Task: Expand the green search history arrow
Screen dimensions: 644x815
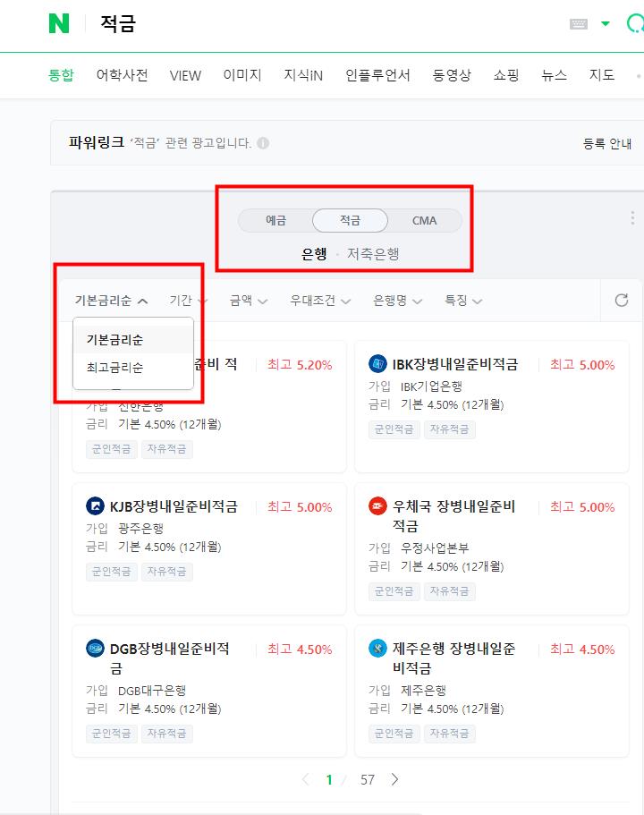Action: pyautogui.click(x=606, y=23)
